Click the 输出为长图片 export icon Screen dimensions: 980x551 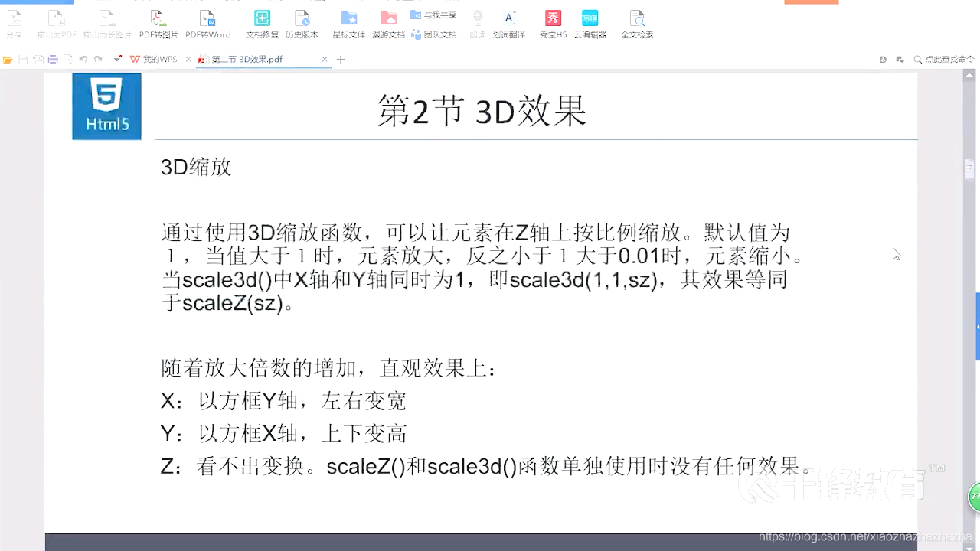pos(107,24)
